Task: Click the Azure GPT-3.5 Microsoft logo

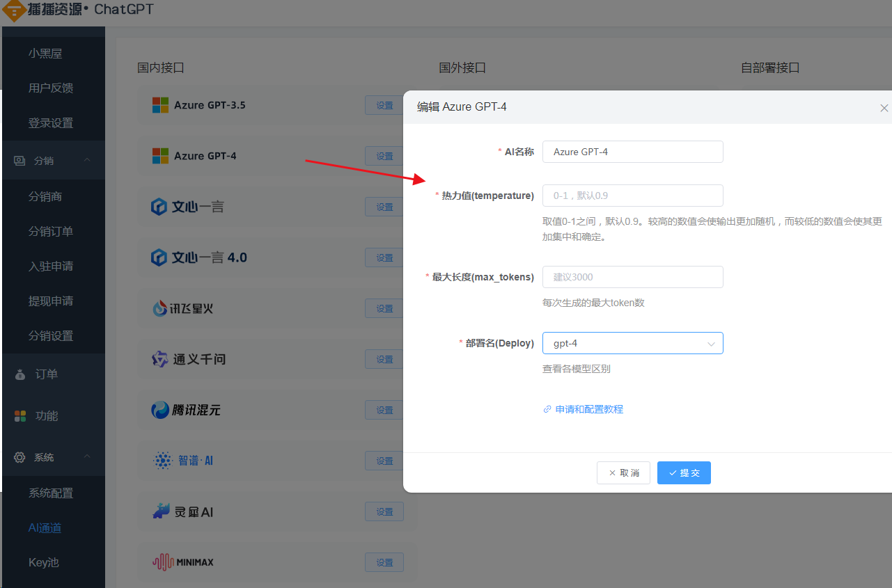Action: pyautogui.click(x=160, y=105)
